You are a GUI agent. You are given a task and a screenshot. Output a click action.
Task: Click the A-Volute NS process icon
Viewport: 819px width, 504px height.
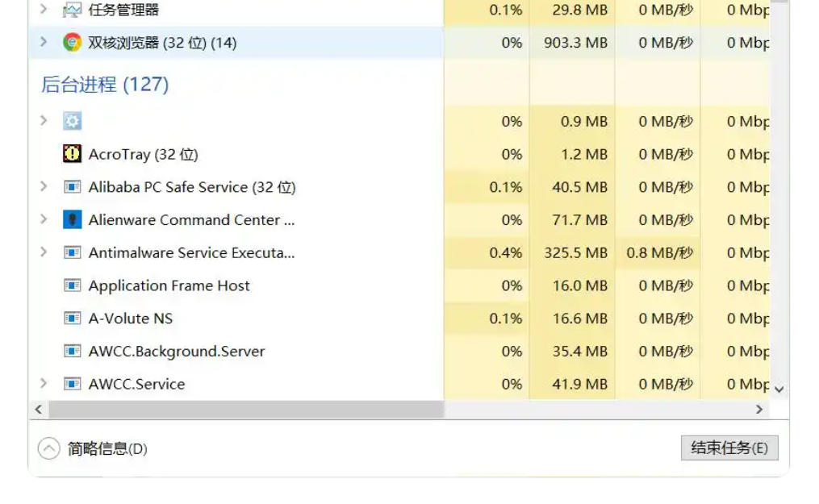[x=72, y=319]
